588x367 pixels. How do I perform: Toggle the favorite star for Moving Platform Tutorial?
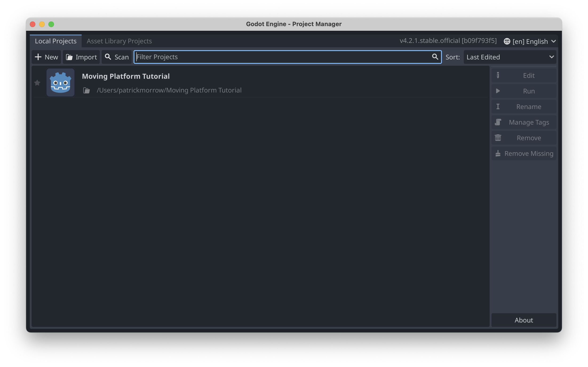pos(37,83)
